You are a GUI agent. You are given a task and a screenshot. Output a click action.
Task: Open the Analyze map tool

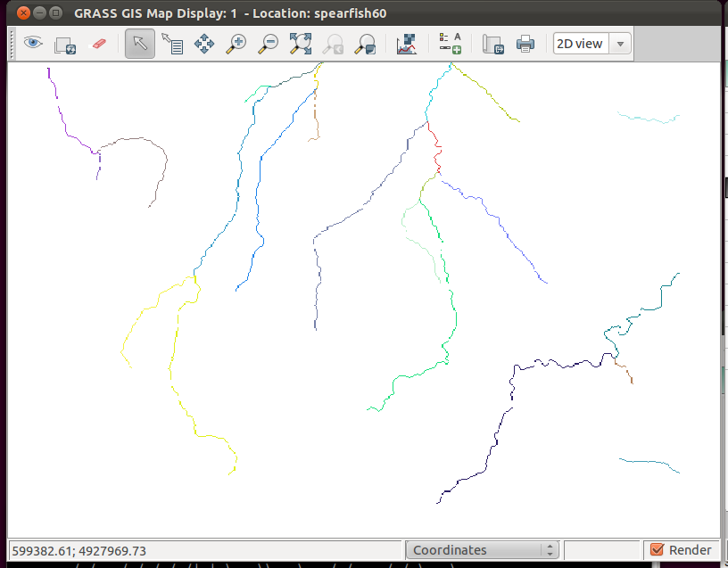407,44
